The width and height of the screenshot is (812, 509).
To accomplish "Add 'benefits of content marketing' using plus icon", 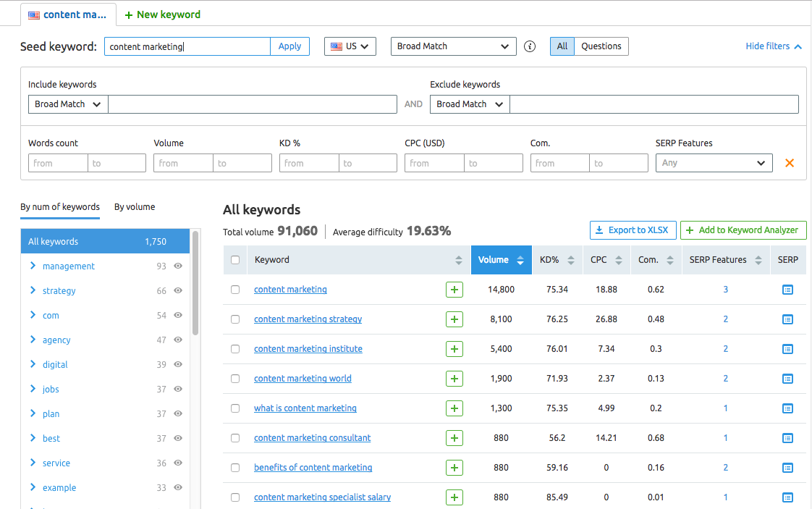I will tap(454, 468).
